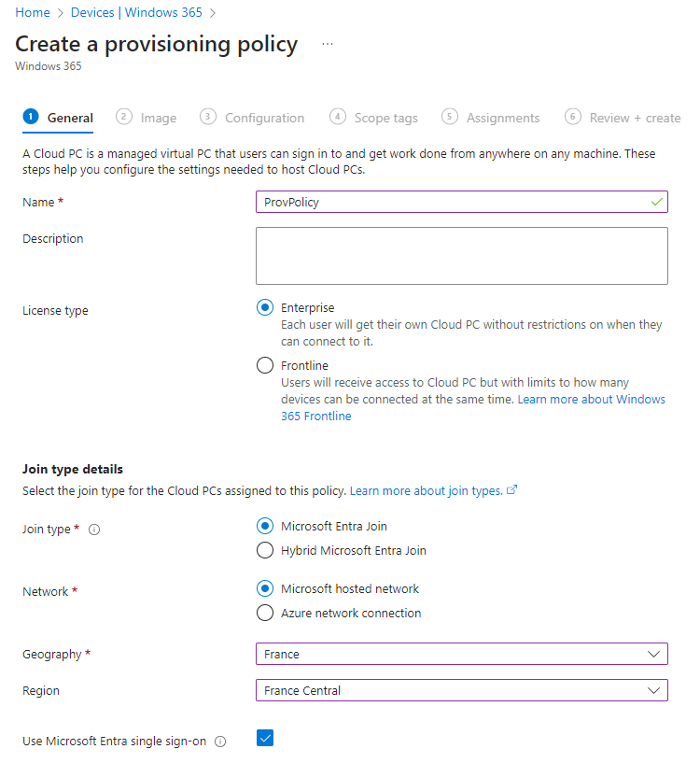Click the Join type info icon

pos(94,530)
